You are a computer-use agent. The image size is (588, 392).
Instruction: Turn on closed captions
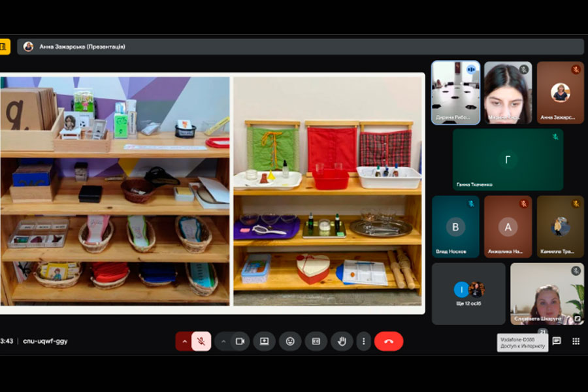tap(316, 341)
